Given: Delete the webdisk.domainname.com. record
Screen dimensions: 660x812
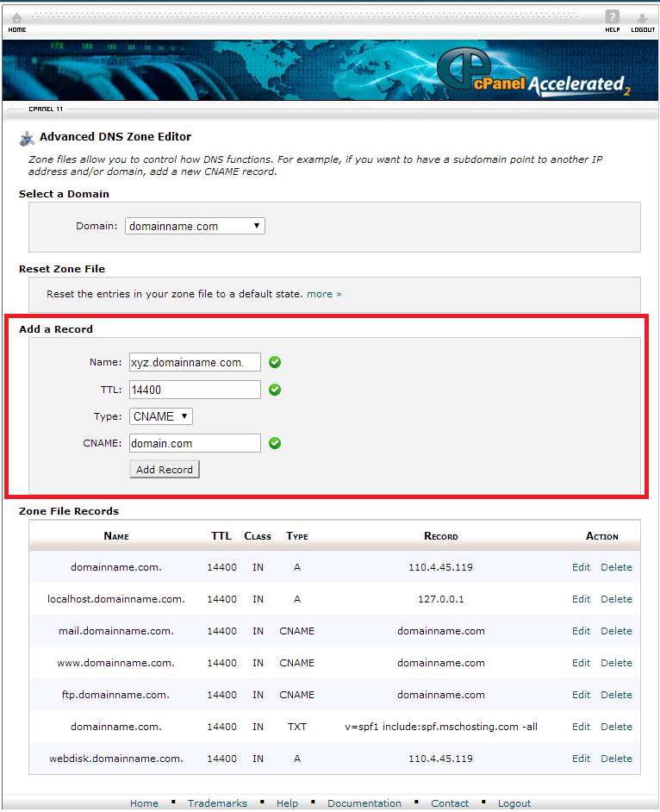Looking at the screenshot, I should pos(616,759).
